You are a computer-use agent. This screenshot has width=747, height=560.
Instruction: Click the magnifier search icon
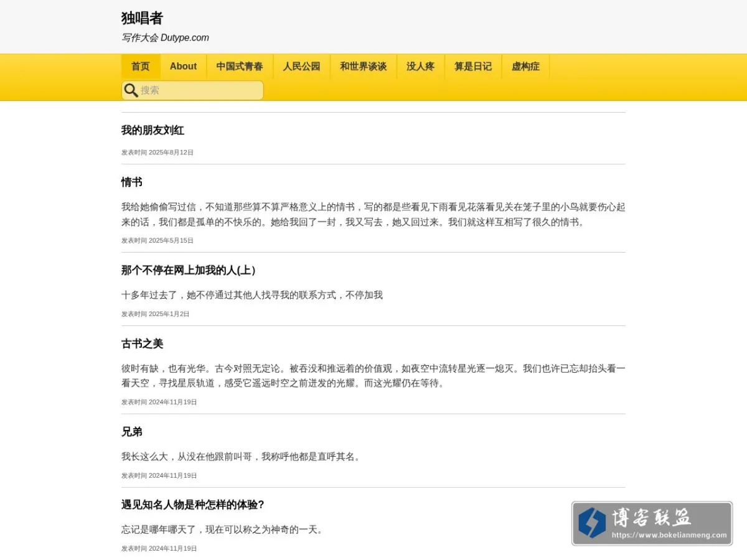tap(131, 90)
